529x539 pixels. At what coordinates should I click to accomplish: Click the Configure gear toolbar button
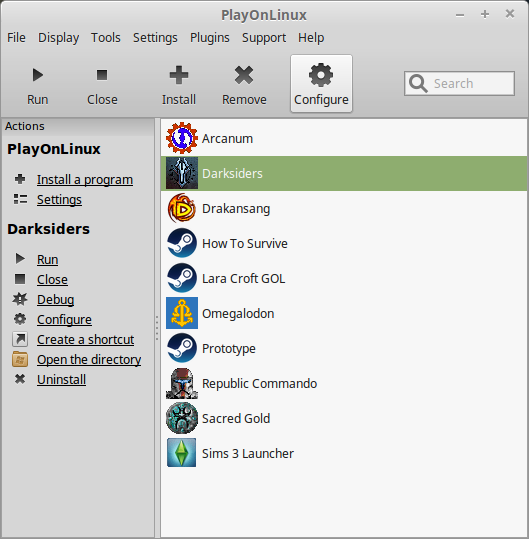pyautogui.click(x=321, y=84)
